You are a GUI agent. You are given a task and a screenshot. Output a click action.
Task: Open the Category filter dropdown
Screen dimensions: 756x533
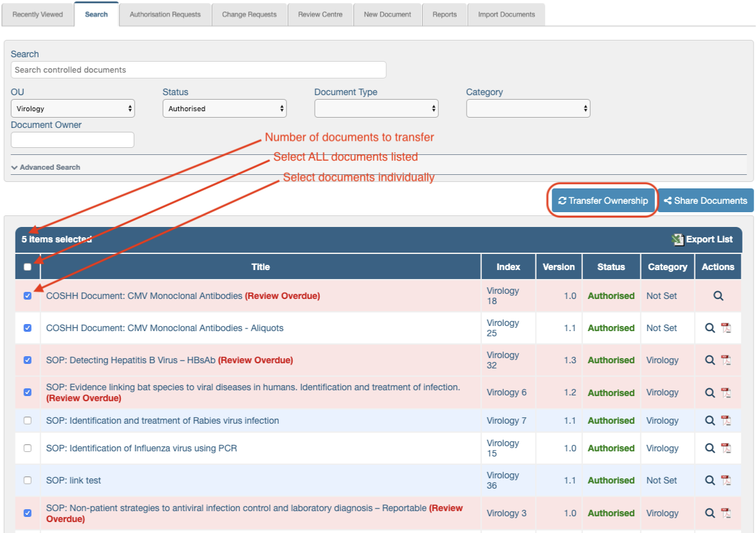tap(528, 109)
